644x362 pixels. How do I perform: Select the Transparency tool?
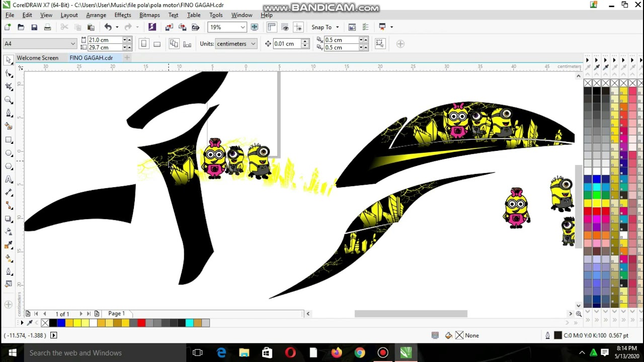[9, 232]
